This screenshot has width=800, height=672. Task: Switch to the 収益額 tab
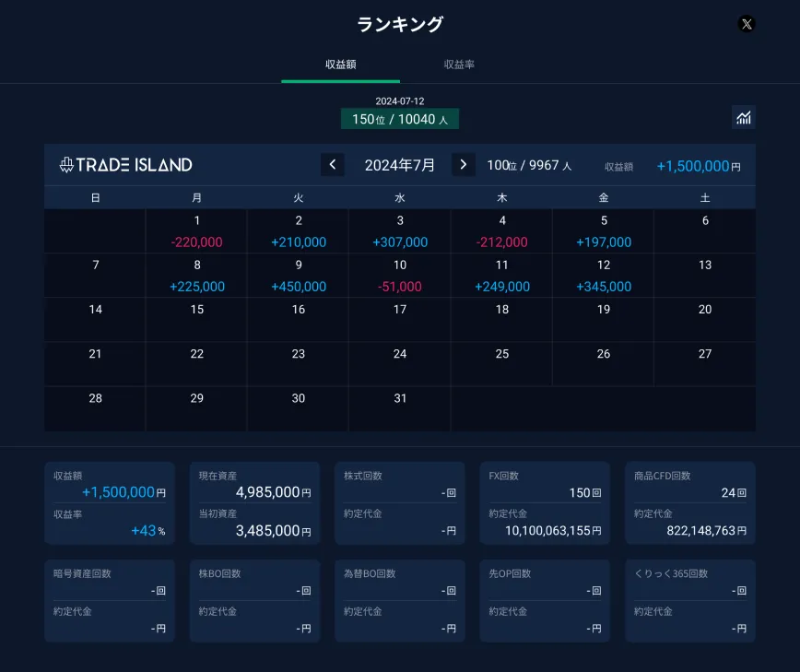(x=340, y=65)
